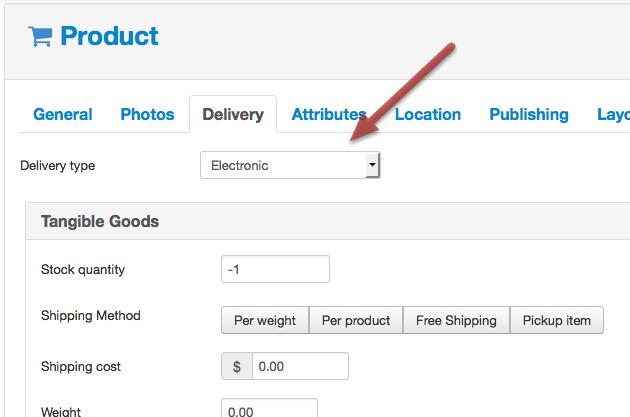
Task: Click the shopping cart icon
Action: (40, 37)
